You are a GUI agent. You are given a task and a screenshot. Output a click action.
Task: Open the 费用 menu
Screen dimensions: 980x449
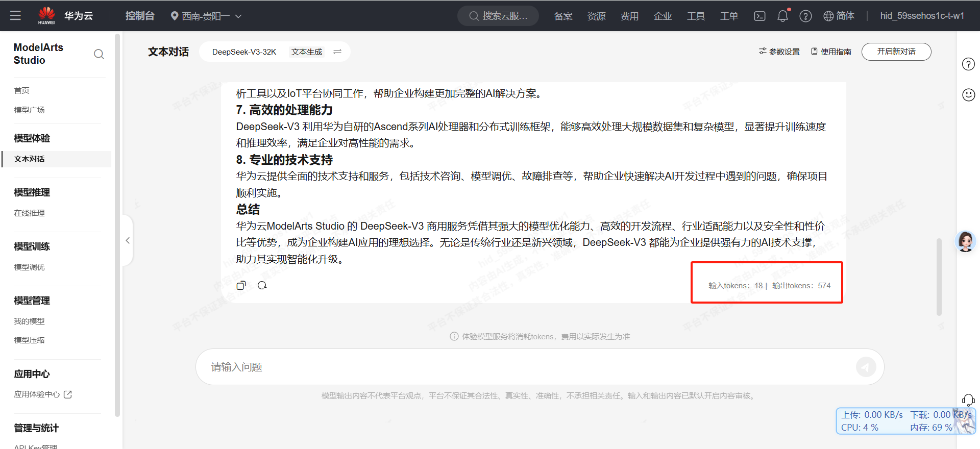pos(629,16)
